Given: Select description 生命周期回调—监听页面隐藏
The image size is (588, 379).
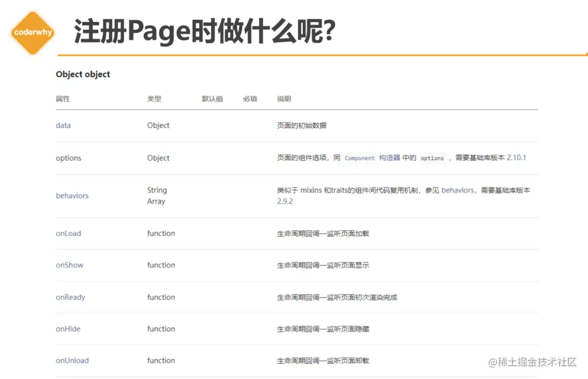Looking at the screenshot, I should pyautogui.click(x=323, y=329).
